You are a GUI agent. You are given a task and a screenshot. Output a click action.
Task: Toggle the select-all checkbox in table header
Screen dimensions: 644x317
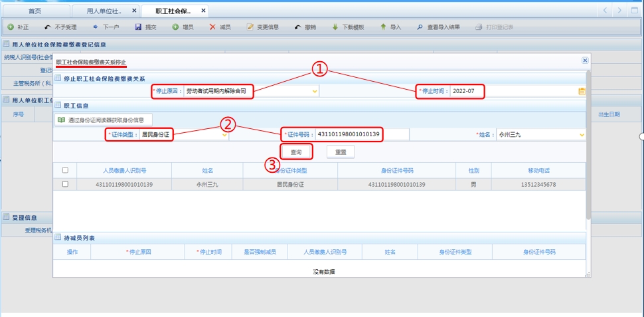pos(65,170)
